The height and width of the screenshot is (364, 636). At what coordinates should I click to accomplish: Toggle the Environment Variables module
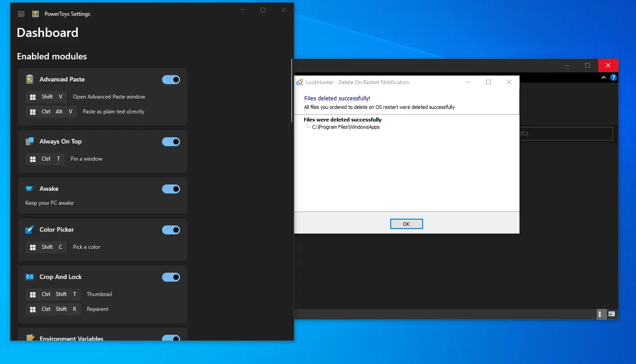(x=171, y=338)
